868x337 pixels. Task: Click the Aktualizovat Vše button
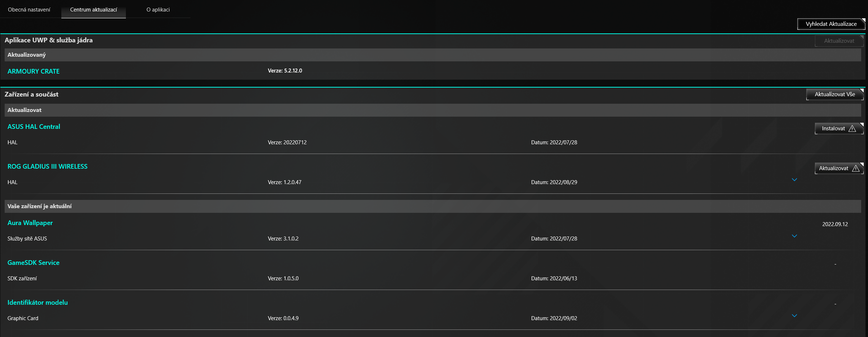(834, 94)
